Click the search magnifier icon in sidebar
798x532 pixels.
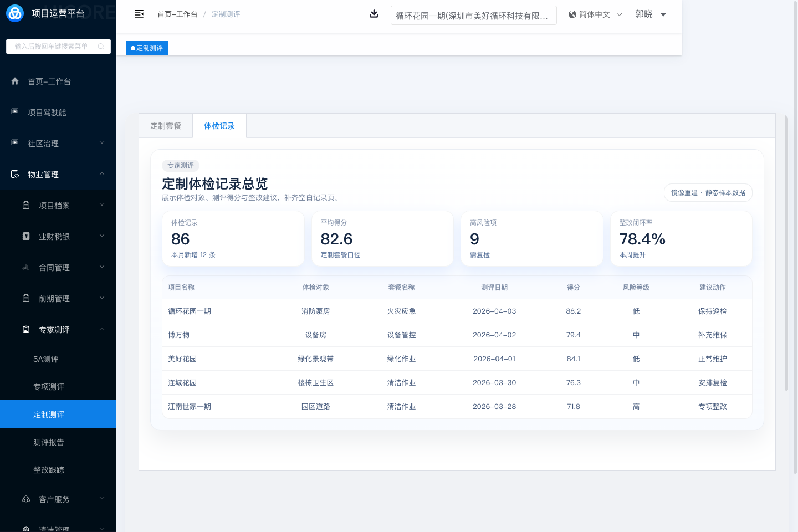coord(101,47)
